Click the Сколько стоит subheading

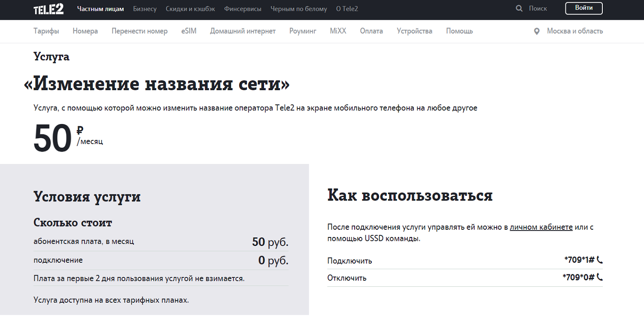pyautogui.click(x=73, y=223)
